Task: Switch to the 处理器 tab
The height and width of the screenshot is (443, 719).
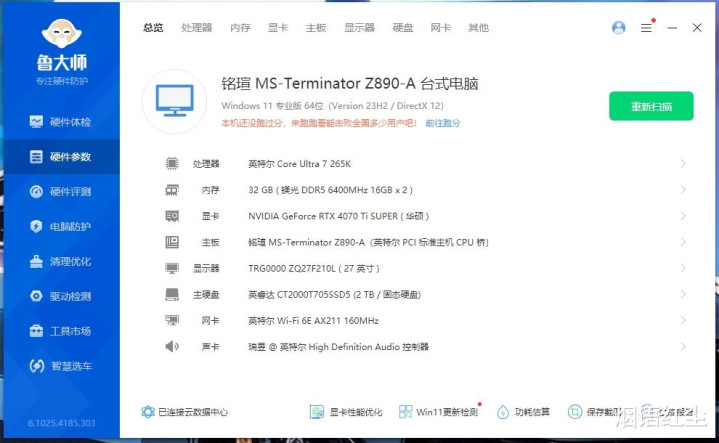Action: [x=197, y=28]
